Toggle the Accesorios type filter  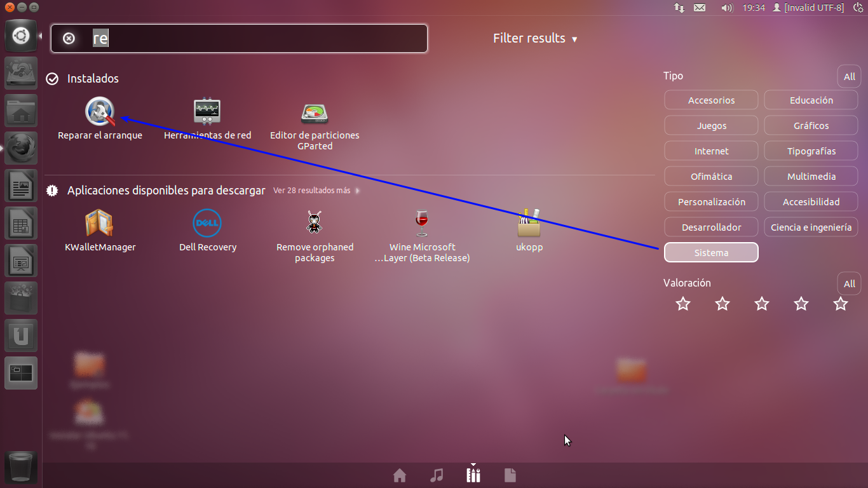tap(711, 100)
